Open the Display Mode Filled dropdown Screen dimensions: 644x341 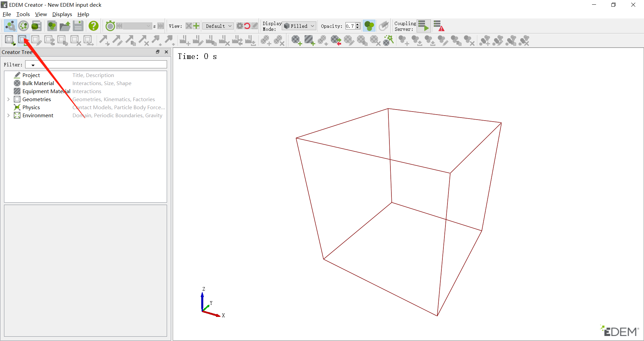click(299, 26)
